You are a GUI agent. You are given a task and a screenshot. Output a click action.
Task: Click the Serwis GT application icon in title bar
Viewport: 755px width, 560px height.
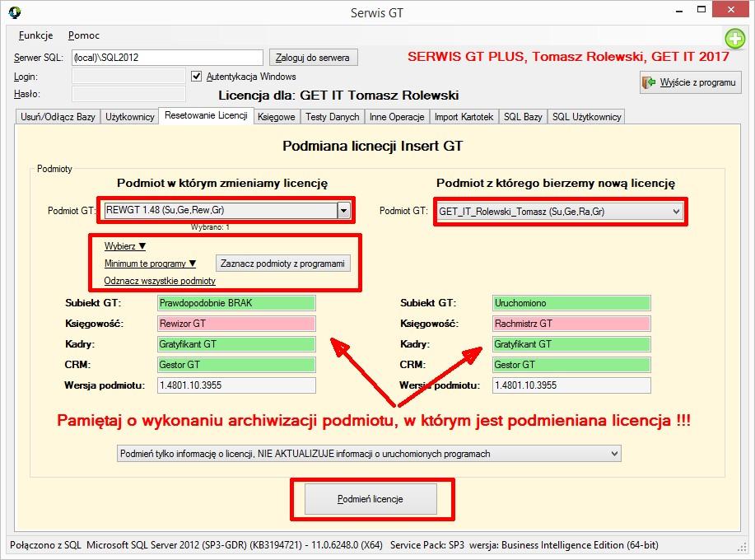(x=15, y=12)
